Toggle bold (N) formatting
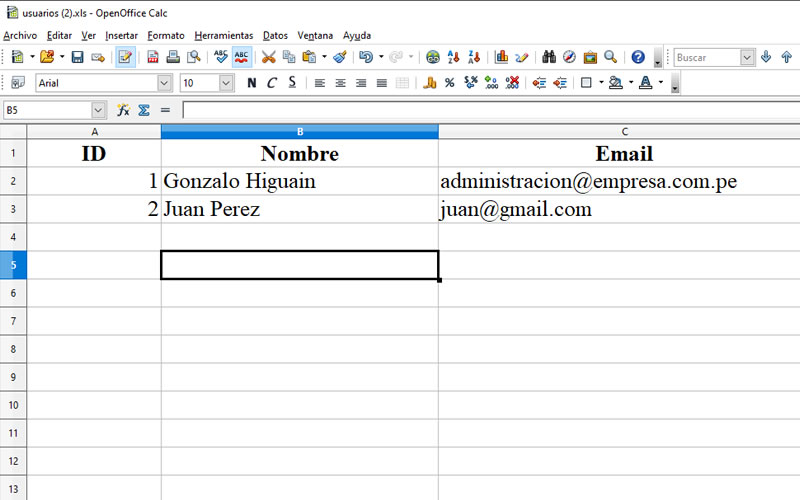 pos(252,83)
